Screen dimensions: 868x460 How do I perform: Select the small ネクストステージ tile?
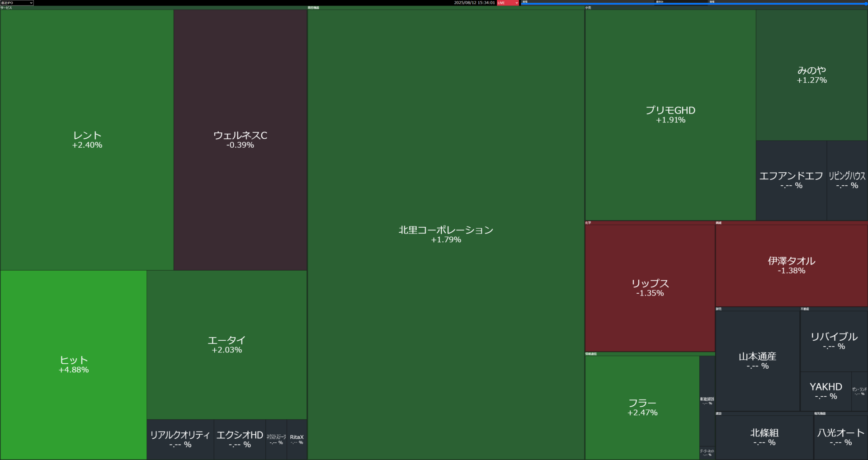[276, 440]
